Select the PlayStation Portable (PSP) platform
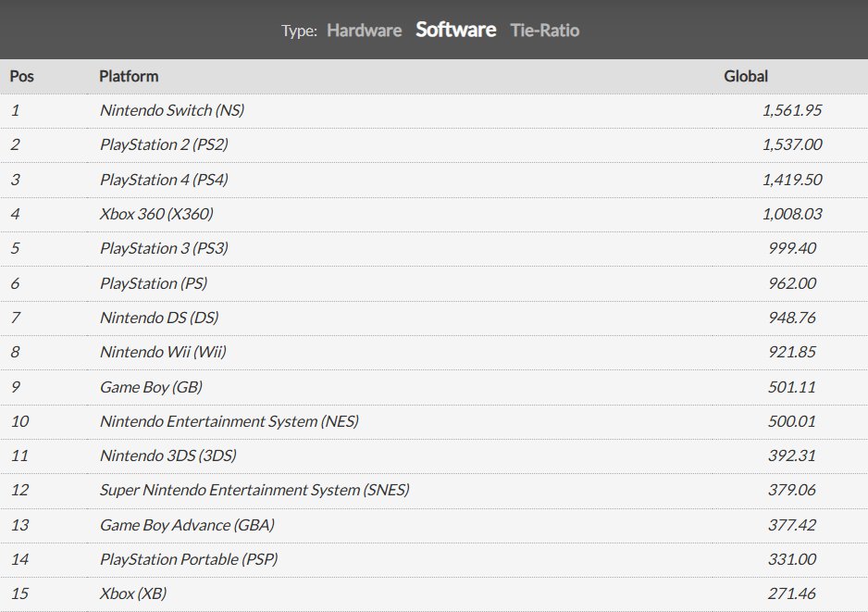Screen dimensions: 868x612 190,559
